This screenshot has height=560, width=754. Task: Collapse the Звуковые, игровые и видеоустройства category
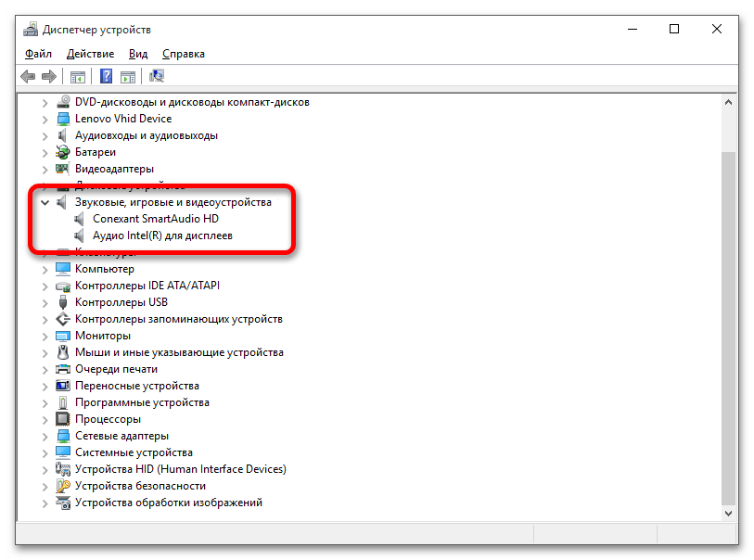coord(45,202)
